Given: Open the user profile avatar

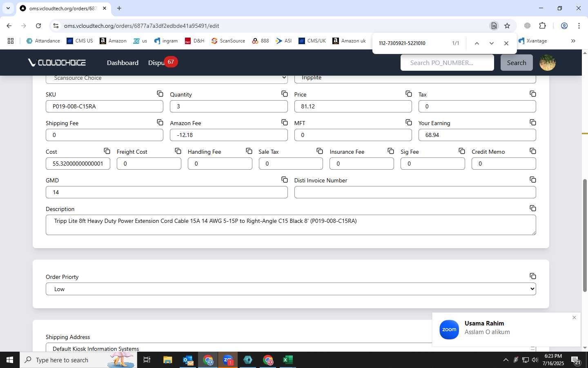Looking at the screenshot, I should click(x=548, y=63).
